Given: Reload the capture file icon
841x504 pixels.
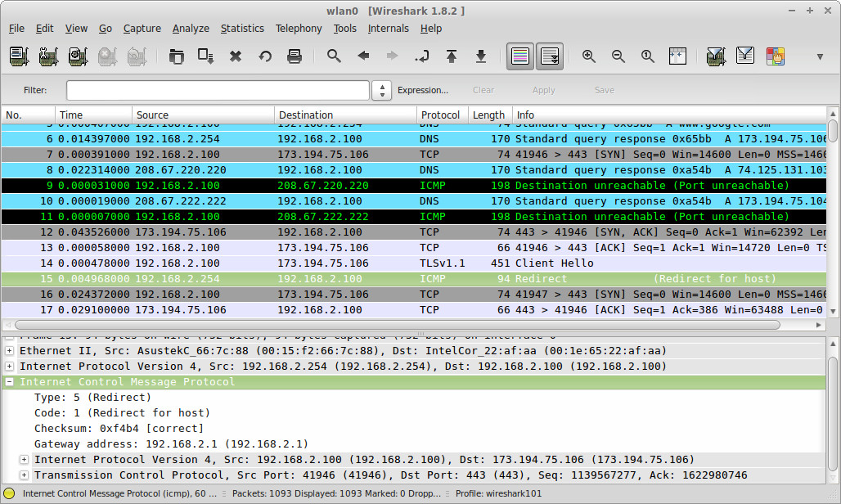Looking at the screenshot, I should [x=265, y=56].
